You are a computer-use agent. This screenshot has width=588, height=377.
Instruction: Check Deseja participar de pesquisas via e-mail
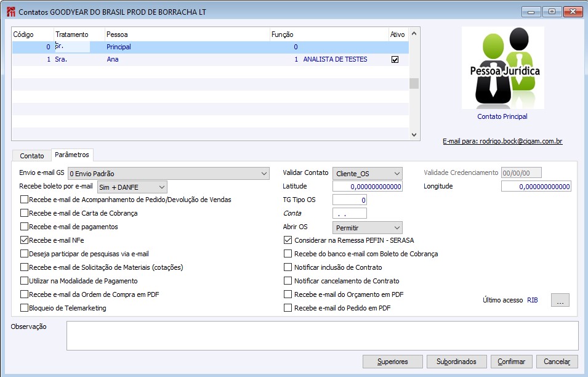click(x=25, y=254)
